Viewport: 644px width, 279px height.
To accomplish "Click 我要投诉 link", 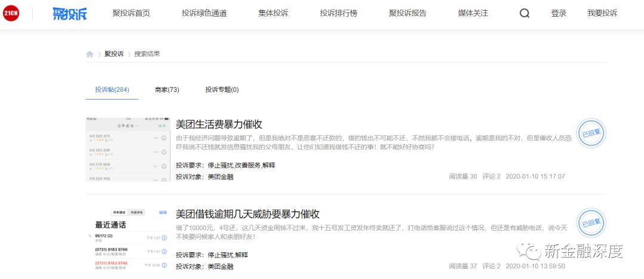I will tap(602, 13).
